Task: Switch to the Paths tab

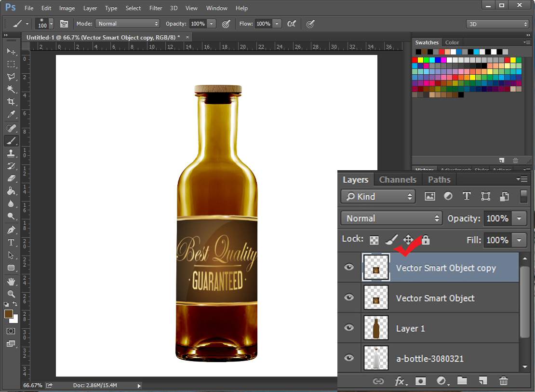Action: pos(439,180)
